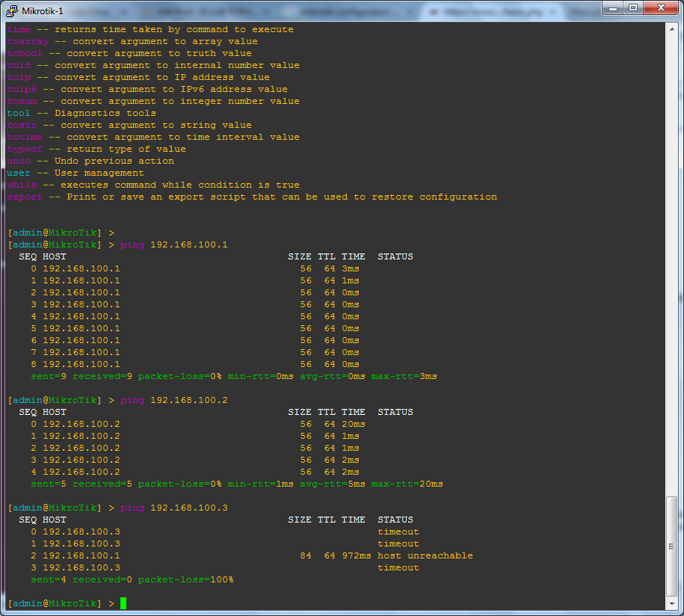Screen dimensions: 684x616
Task: Click the "host unreachable" status text
Action: (425, 555)
